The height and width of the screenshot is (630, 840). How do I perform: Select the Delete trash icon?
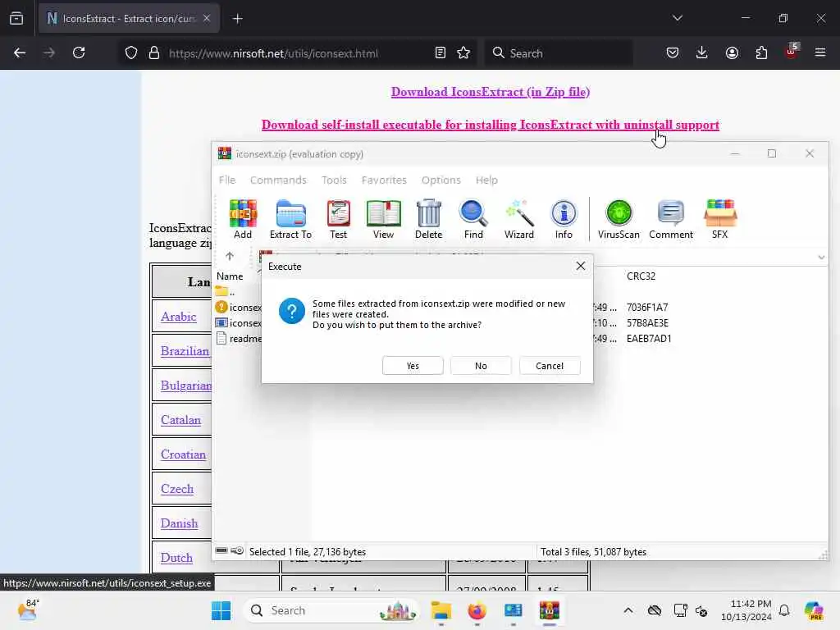[x=428, y=218]
